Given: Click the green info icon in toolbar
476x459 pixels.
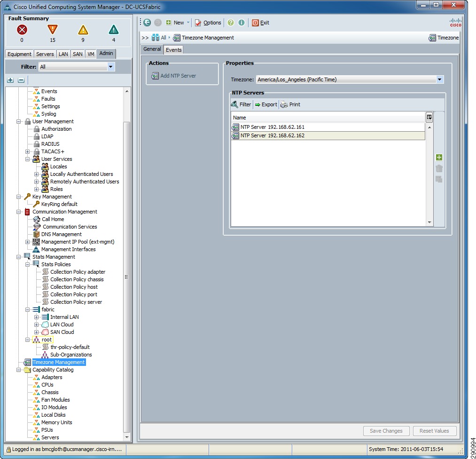Looking at the screenshot, I should [x=242, y=23].
